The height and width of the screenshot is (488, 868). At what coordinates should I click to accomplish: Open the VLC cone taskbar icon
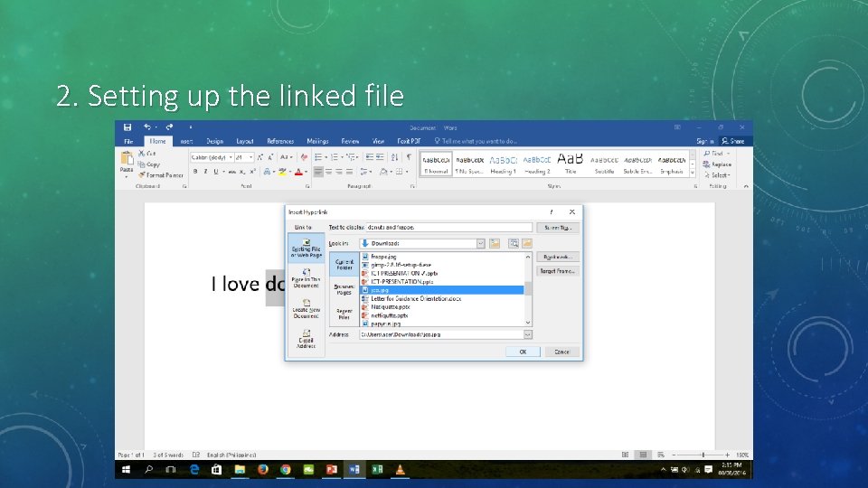click(x=401, y=469)
